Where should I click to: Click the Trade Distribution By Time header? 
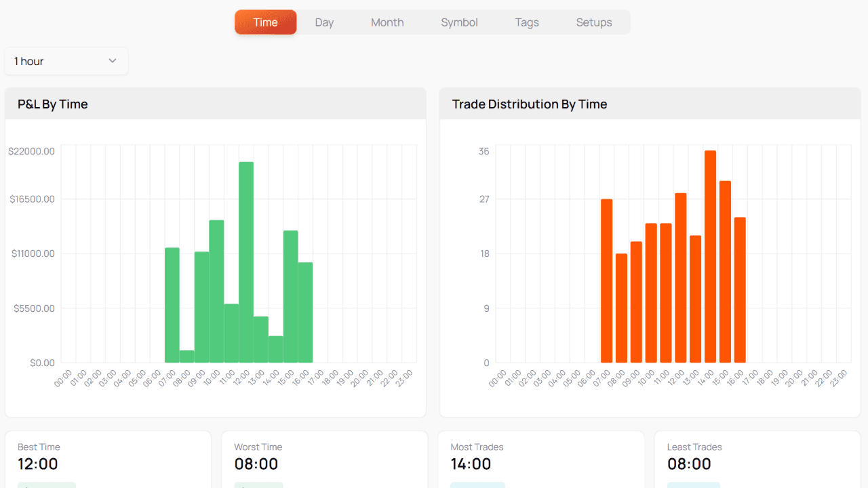[x=650, y=104]
